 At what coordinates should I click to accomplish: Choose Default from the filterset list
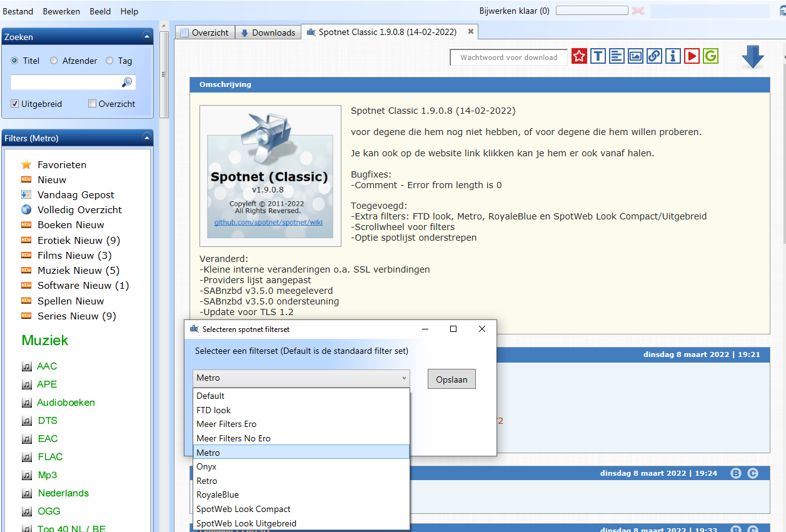coord(301,396)
